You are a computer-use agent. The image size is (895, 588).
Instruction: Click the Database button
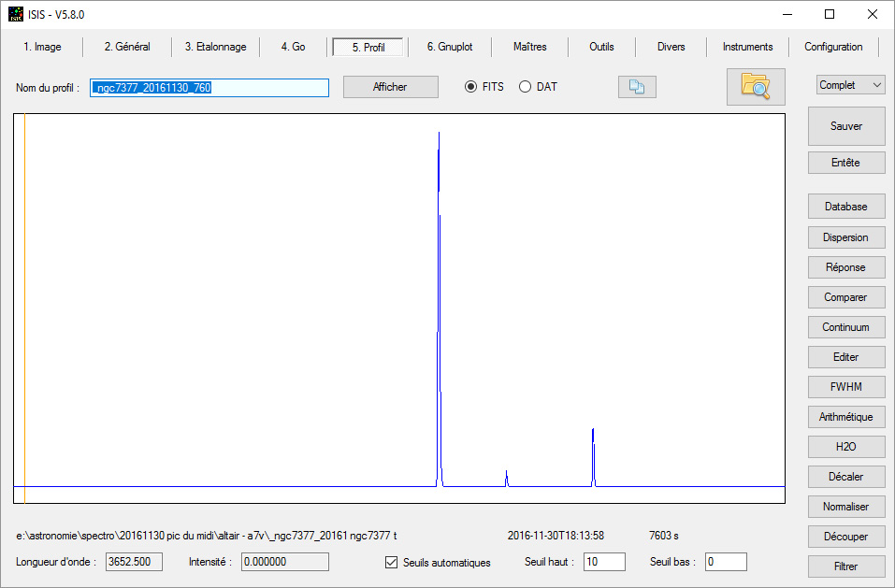tap(846, 207)
